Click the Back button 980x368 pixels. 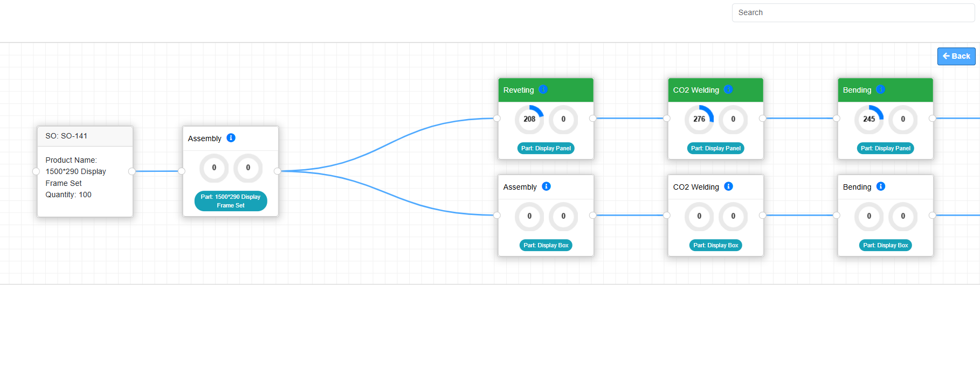(x=956, y=56)
